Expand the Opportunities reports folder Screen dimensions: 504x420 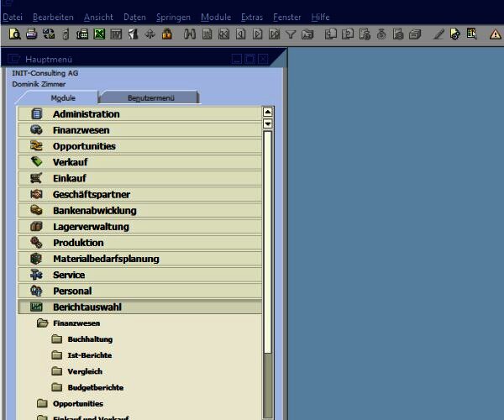click(83, 403)
